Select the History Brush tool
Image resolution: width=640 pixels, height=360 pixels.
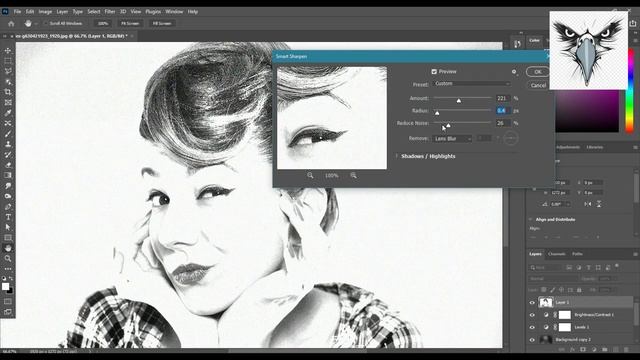(8, 154)
